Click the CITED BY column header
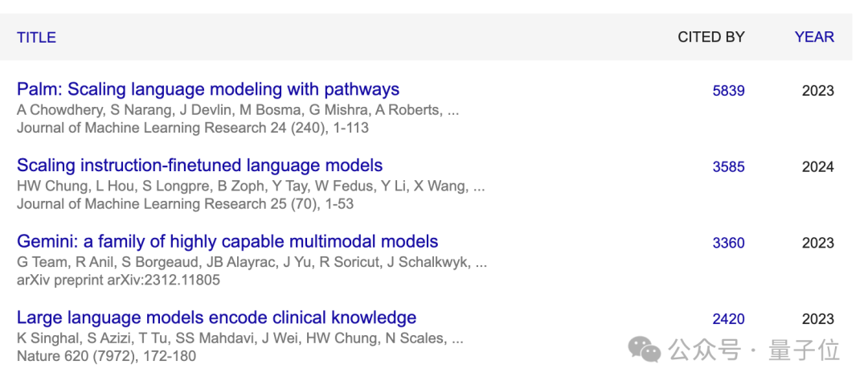The height and width of the screenshot is (385, 868). pyautogui.click(x=710, y=37)
